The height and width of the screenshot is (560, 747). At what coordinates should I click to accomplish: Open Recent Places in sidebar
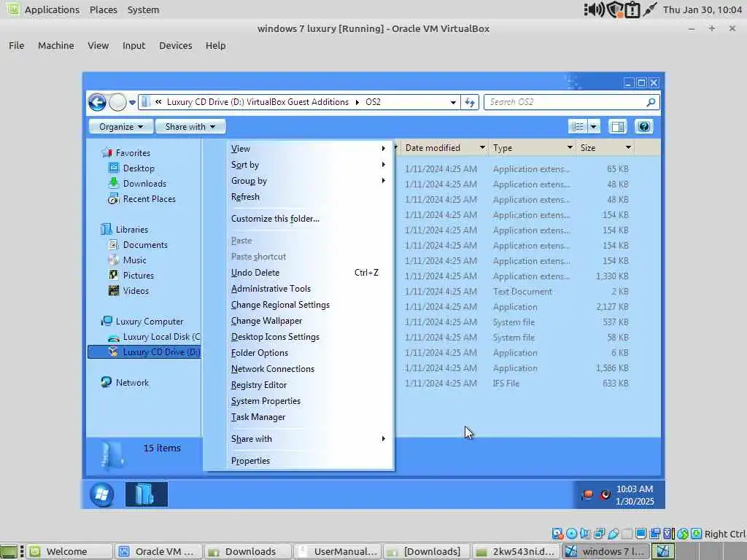(149, 199)
